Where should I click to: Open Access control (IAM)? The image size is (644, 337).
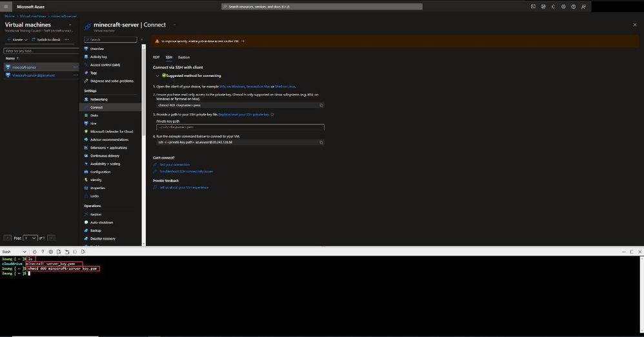click(105, 65)
